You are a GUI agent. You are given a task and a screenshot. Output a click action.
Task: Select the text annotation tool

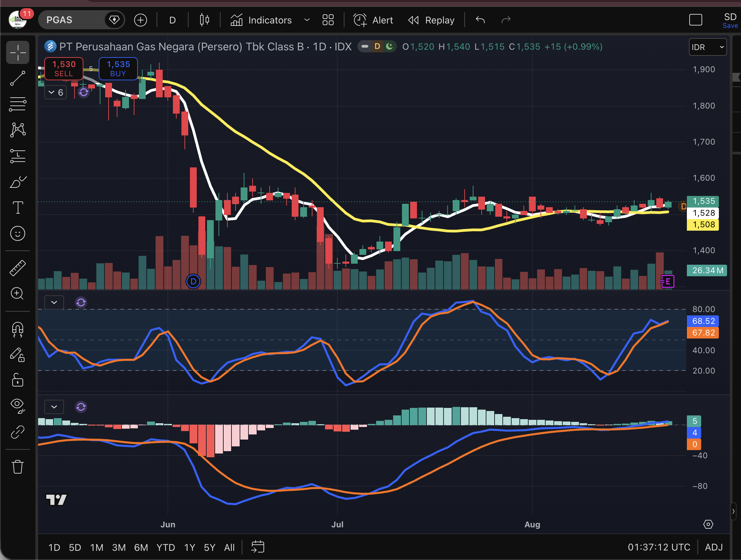point(18,208)
